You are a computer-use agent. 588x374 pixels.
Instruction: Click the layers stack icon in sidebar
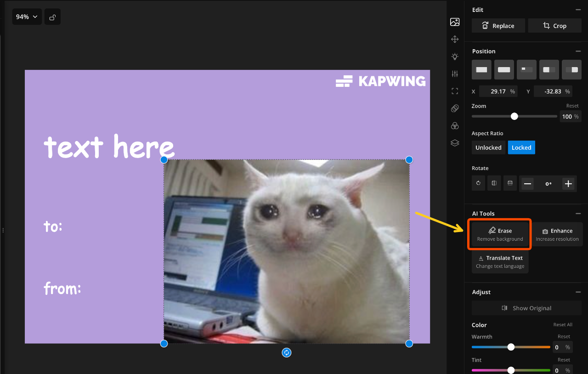(455, 143)
